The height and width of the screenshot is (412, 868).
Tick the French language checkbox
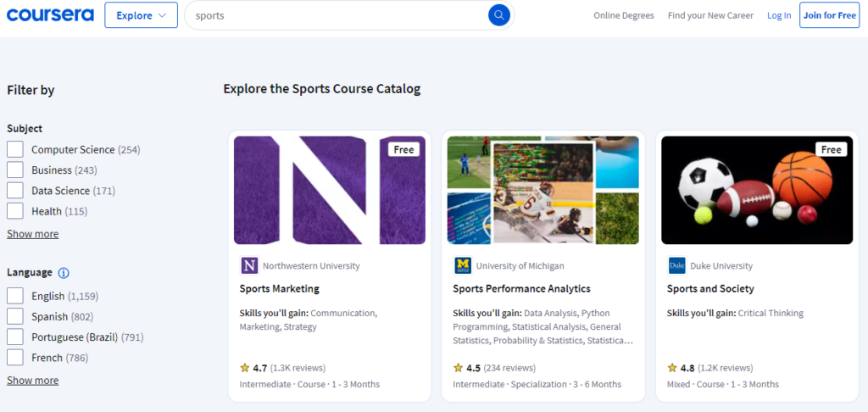tap(15, 358)
